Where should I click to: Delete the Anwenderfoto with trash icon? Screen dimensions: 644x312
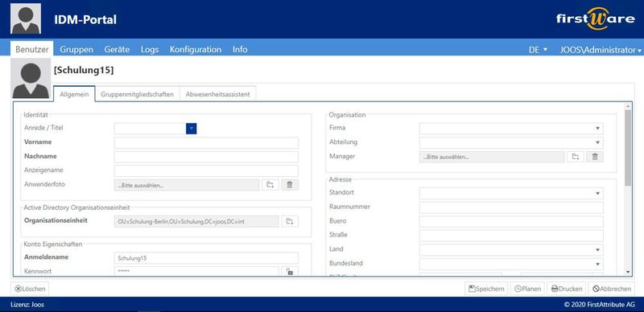click(290, 185)
